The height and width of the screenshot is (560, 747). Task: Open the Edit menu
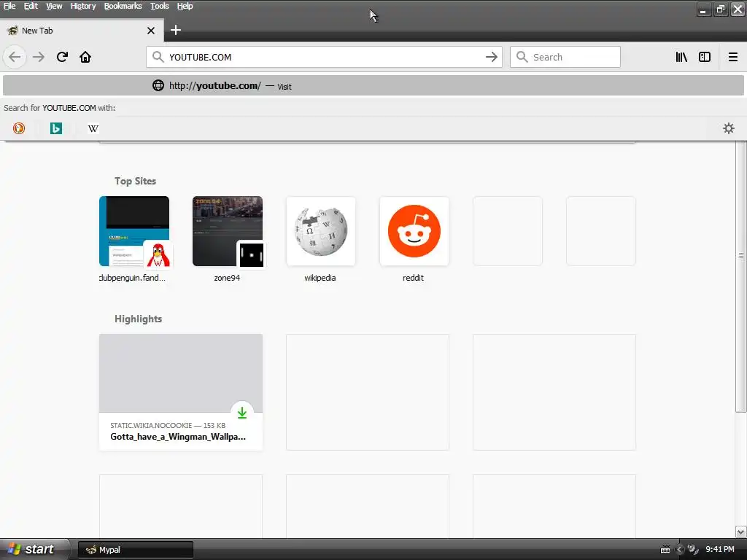point(31,6)
